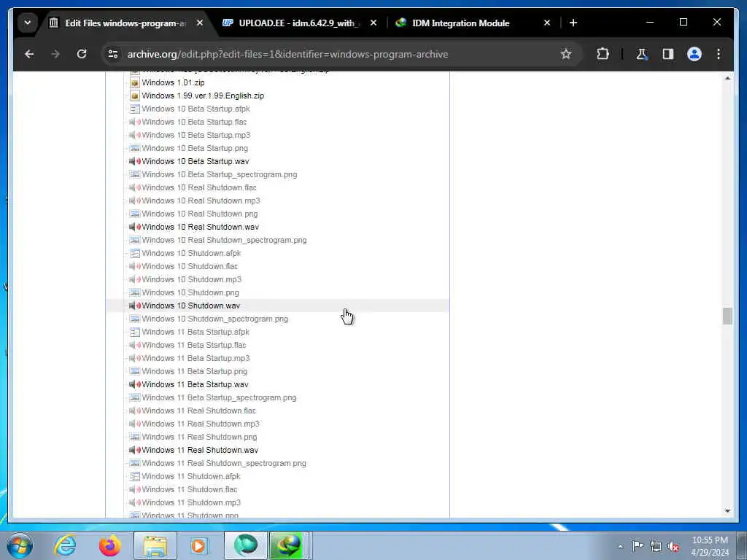
Task: Open network tray icon
Action: pyautogui.click(x=656, y=546)
